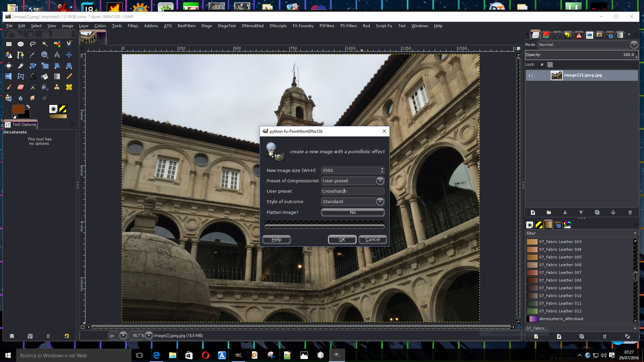
Task: Swap foreground and background colors
Action: (x=29, y=107)
